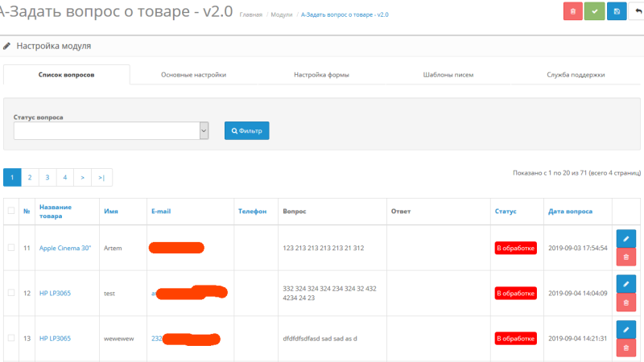Sort by the № column header
The height and width of the screenshot is (362, 644).
click(x=27, y=211)
